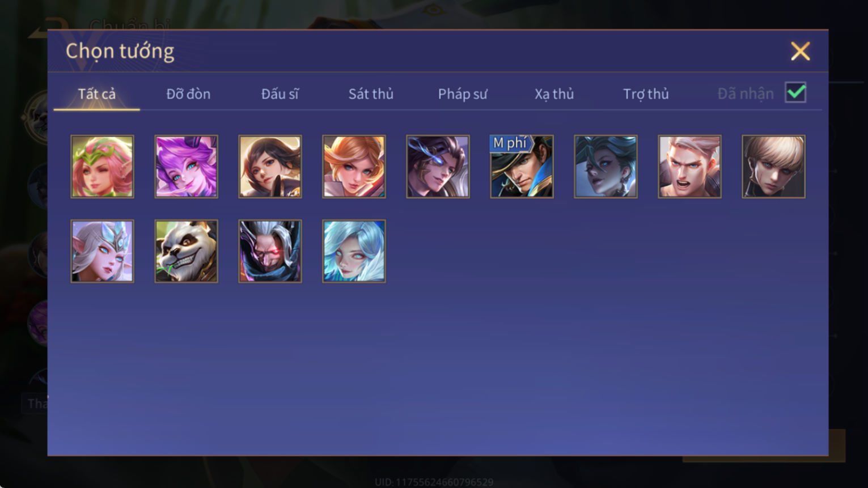Toggle the Đã nhận checkbox
Screen dimensions: 868x488
(795, 92)
